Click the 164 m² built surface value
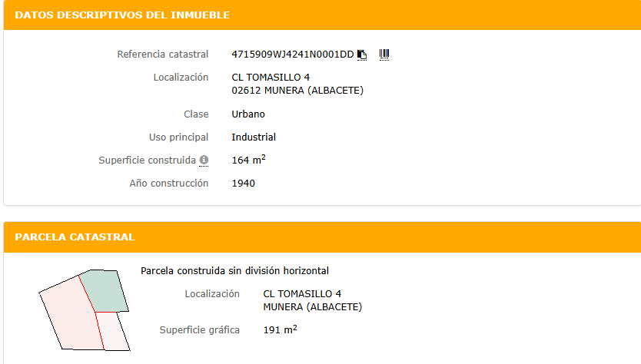Screen dimensions: 641x364 click(x=248, y=159)
